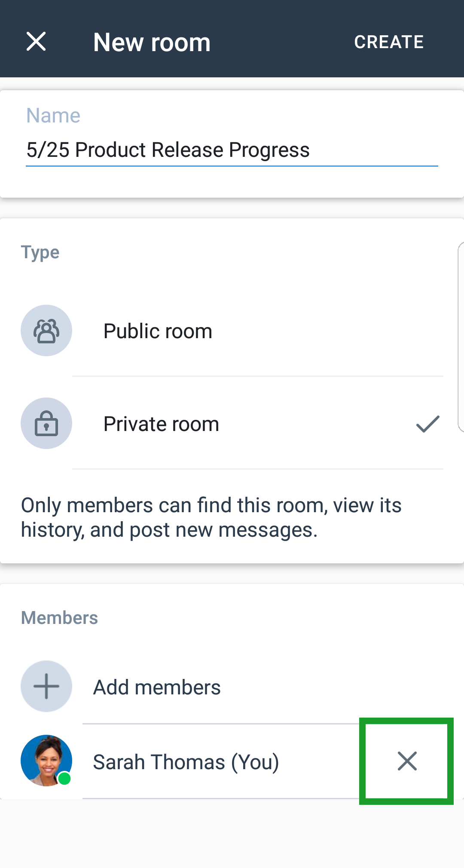Select the Private room lock icon
The height and width of the screenshot is (868, 464).
tap(46, 423)
